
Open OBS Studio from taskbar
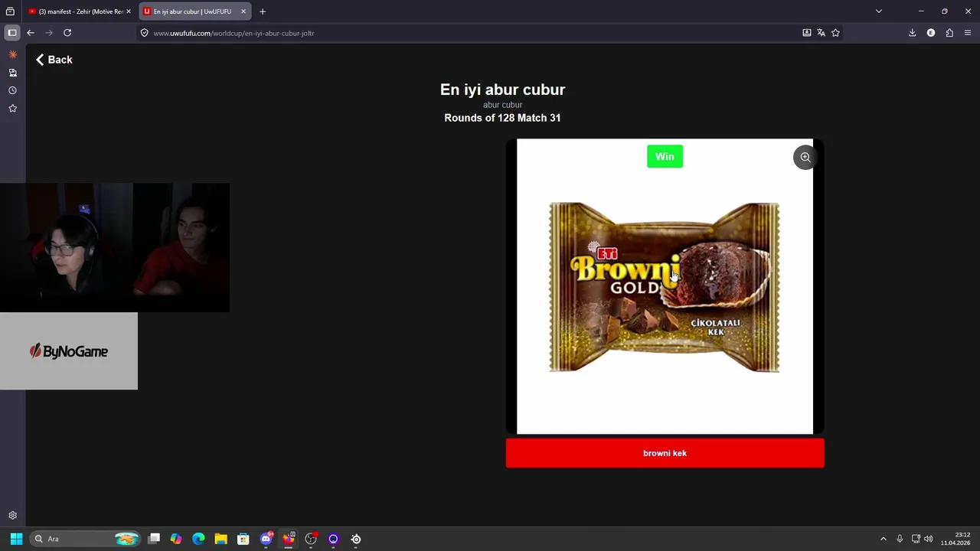tap(311, 539)
